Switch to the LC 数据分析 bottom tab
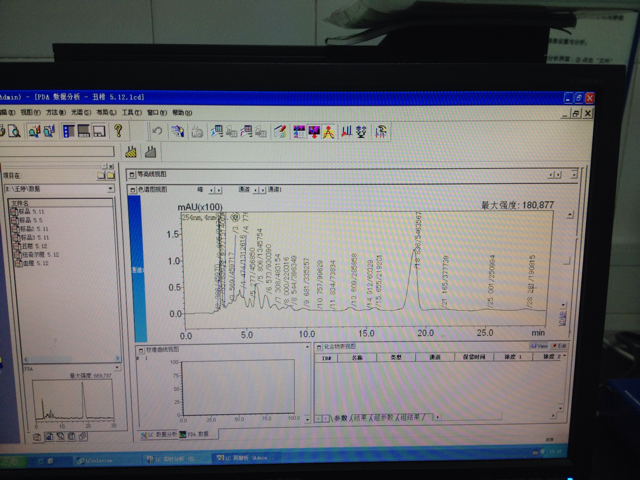The image size is (640, 480). coord(159,435)
